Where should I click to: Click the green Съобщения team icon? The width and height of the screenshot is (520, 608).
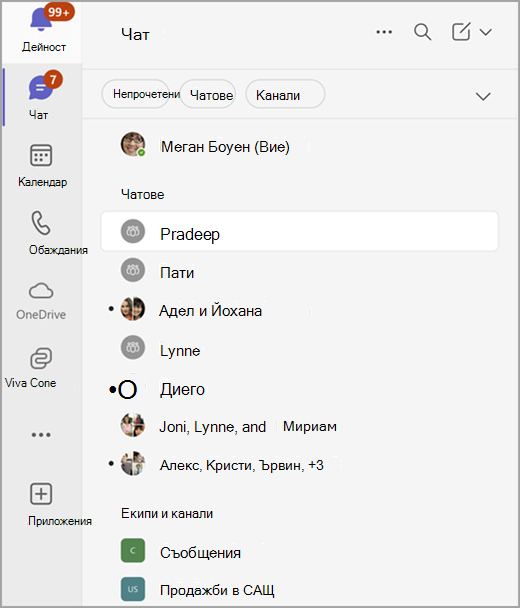(133, 550)
